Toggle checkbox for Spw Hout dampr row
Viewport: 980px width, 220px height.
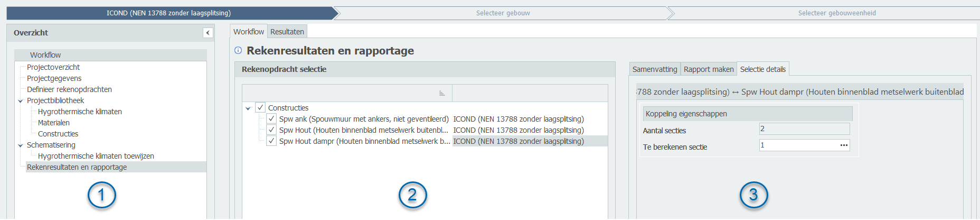click(271, 141)
